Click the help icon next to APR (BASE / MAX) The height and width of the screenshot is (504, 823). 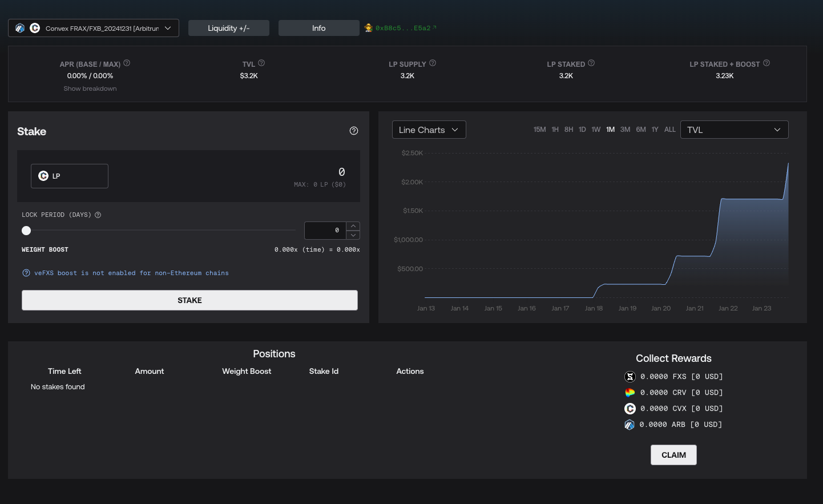(127, 63)
